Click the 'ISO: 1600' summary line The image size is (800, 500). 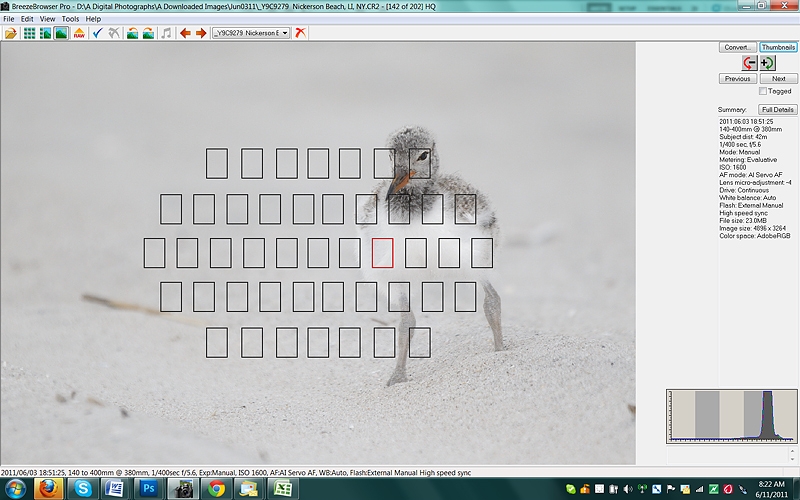pyautogui.click(x=733, y=167)
